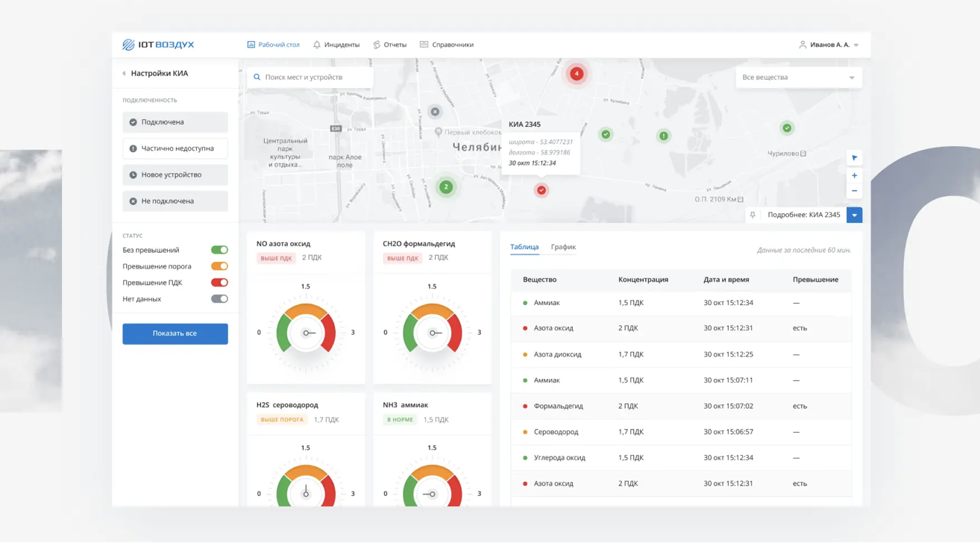Click map location arrow button
This screenshot has width=980, height=543.
click(x=855, y=158)
